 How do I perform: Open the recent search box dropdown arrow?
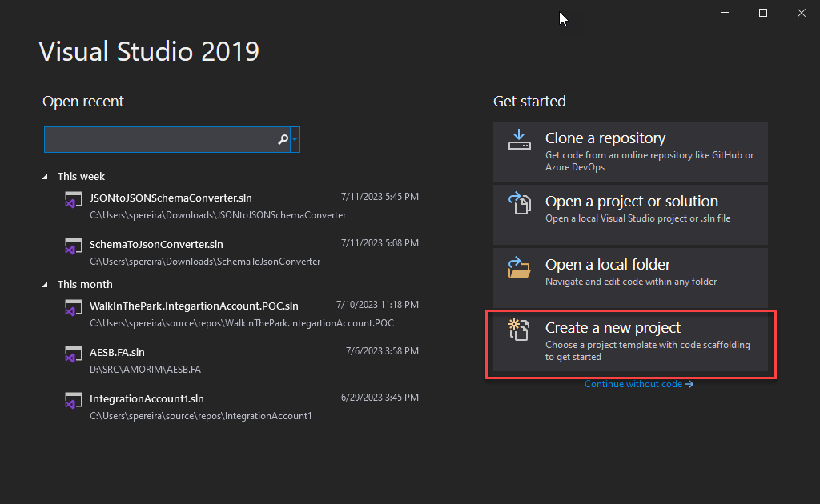(x=295, y=140)
